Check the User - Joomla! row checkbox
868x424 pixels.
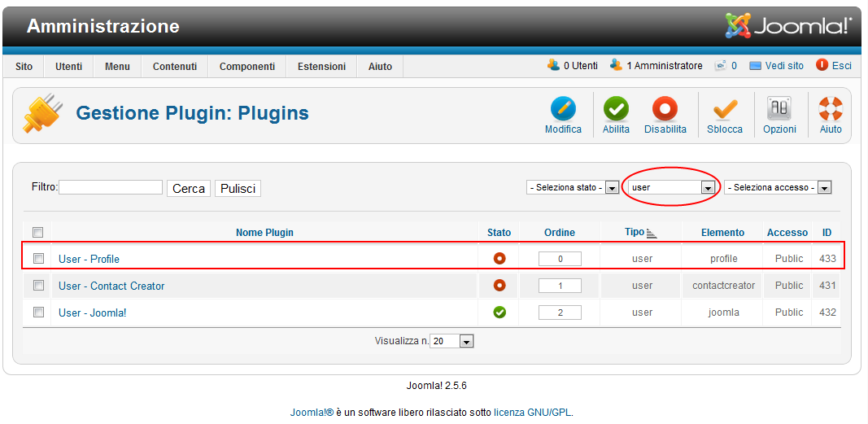[x=38, y=313]
